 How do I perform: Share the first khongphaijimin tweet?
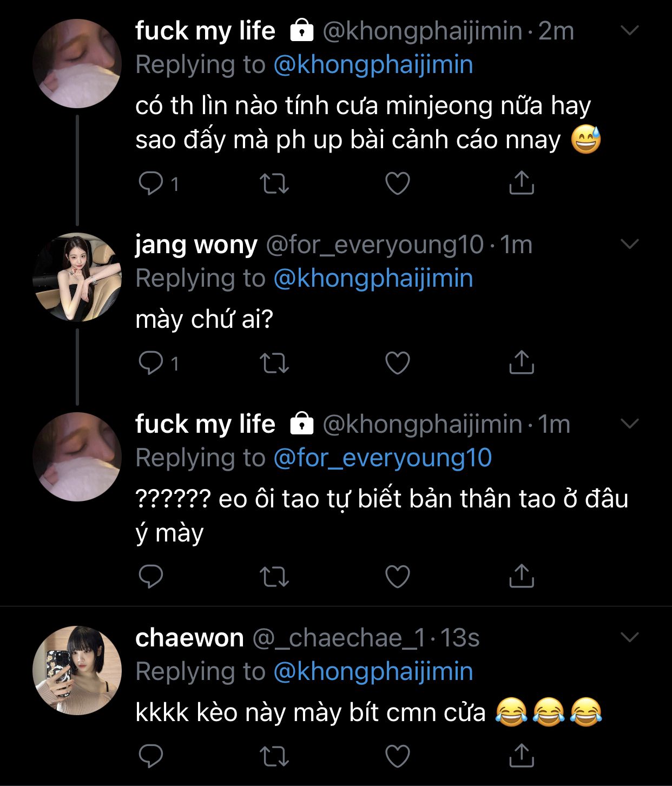521,183
